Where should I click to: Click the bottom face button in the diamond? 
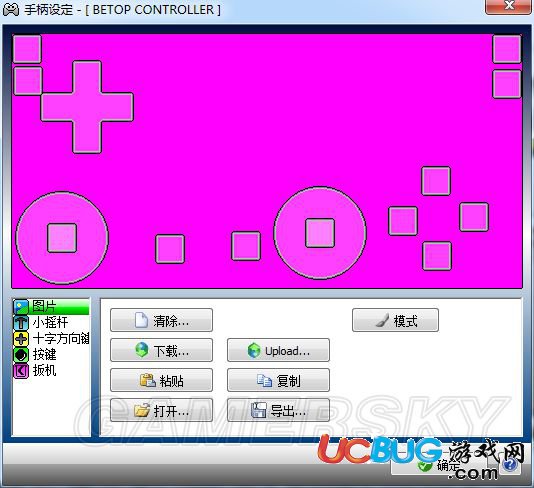click(x=437, y=256)
